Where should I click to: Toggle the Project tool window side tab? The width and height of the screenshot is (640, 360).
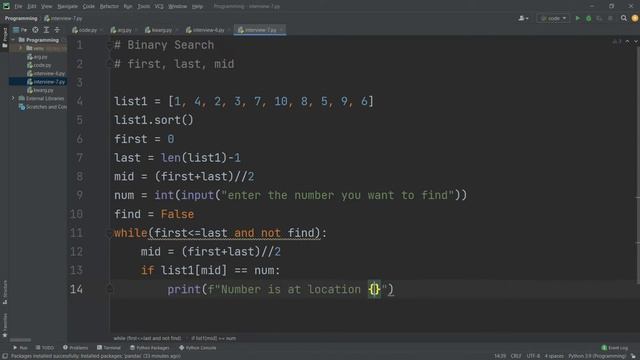(4, 37)
